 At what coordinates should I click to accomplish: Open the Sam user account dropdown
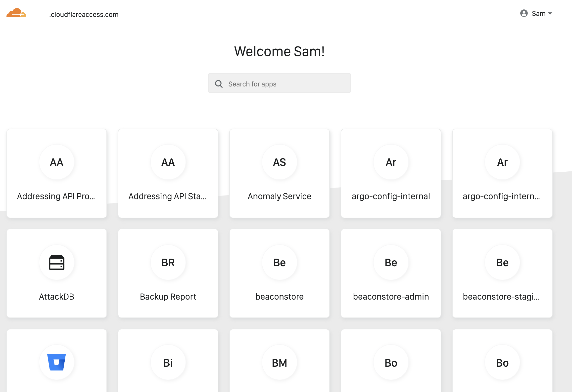(x=536, y=13)
